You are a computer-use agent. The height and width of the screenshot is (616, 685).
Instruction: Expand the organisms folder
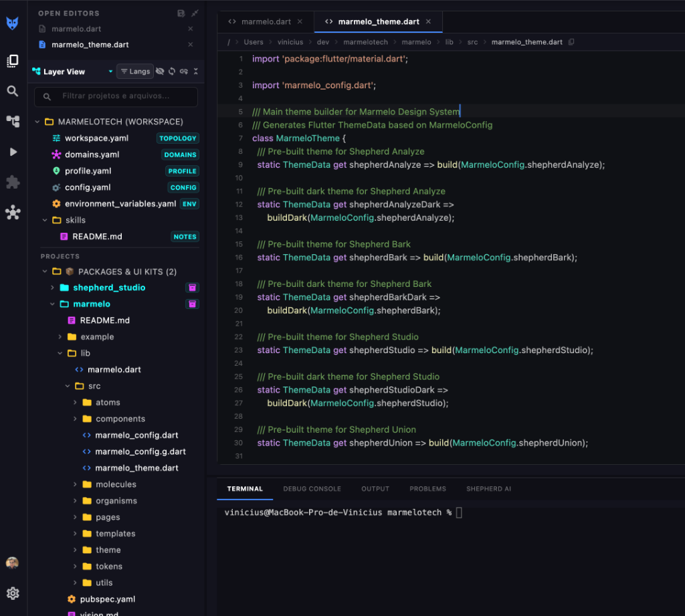75,501
